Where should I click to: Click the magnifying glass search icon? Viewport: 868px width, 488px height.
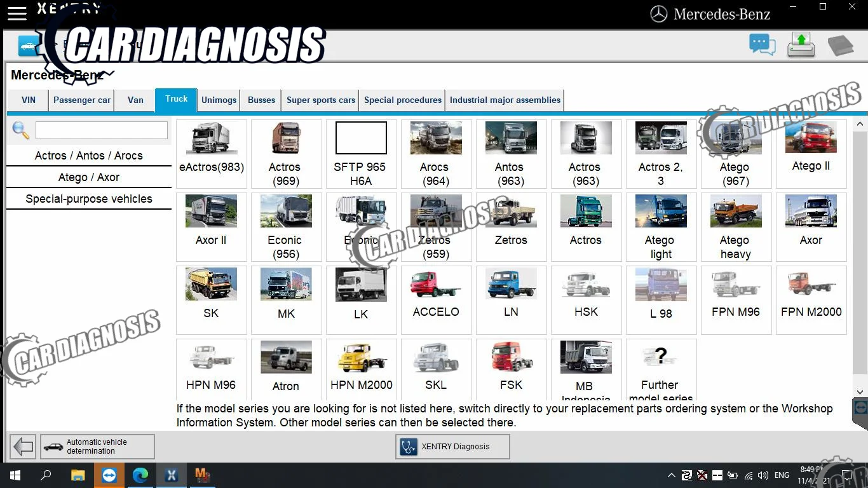pyautogui.click(x=21, y=130)
